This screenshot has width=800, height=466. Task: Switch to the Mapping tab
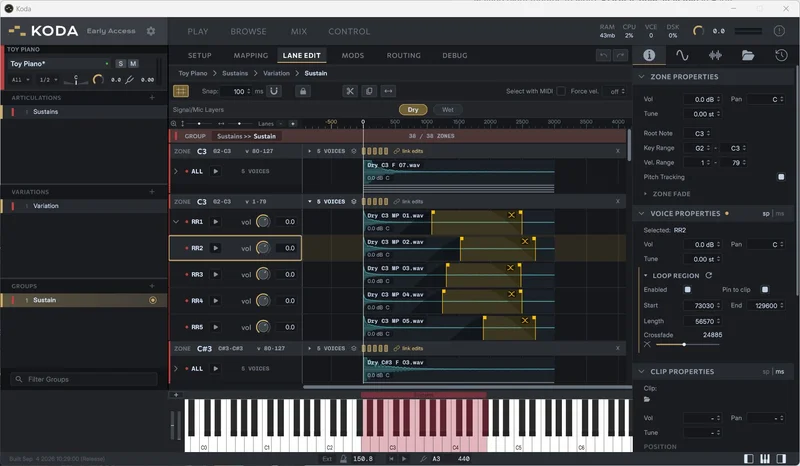click(x=251, y=55)
